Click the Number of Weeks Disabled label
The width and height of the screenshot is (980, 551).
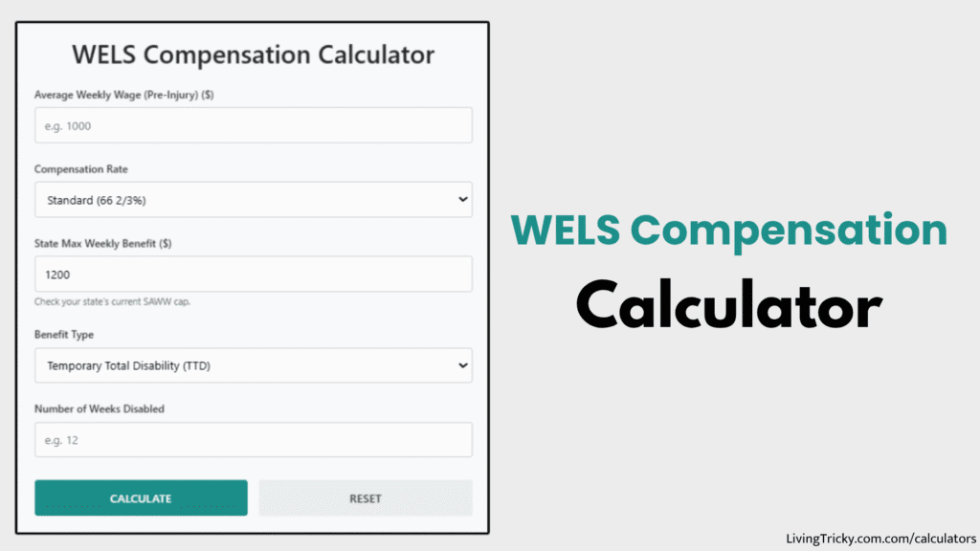[98, 408]
